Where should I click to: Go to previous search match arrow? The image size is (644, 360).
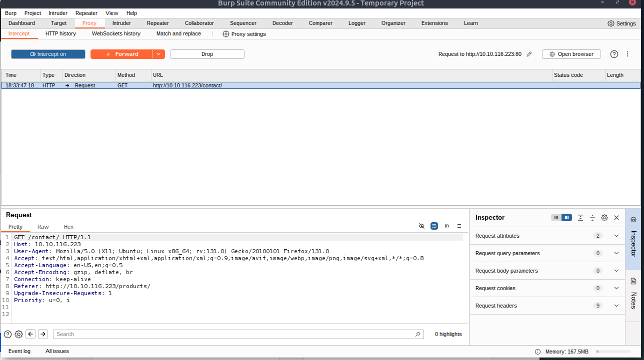[x=30, y=334]
